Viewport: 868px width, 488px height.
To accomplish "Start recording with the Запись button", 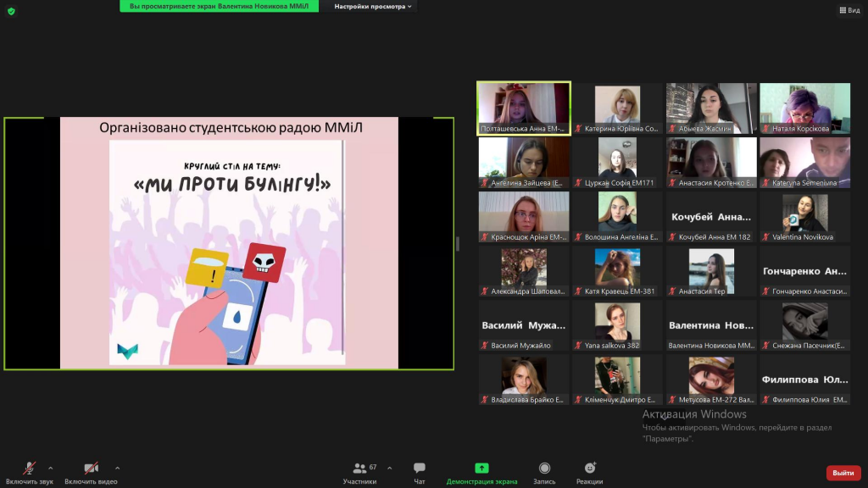I will [544, 473].
